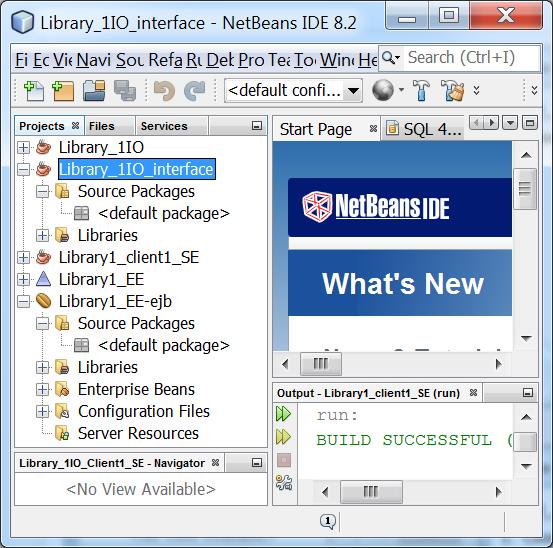Open the Refactor menu

pyautogui.click(x=165, y=60)
